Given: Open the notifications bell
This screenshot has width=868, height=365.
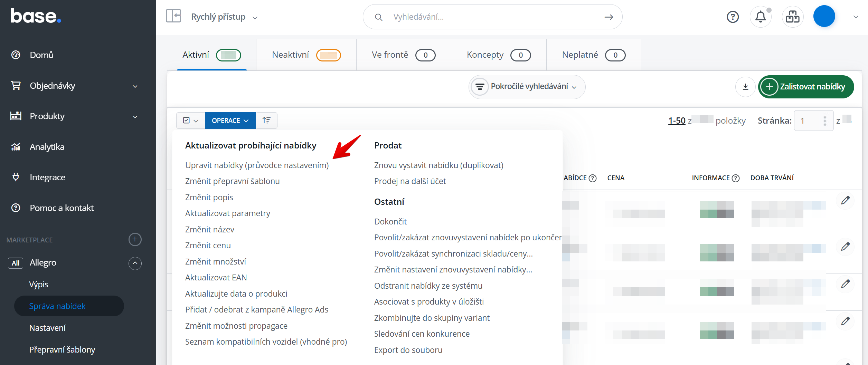Looking at the screenshot, I should [x=761, y=17].
